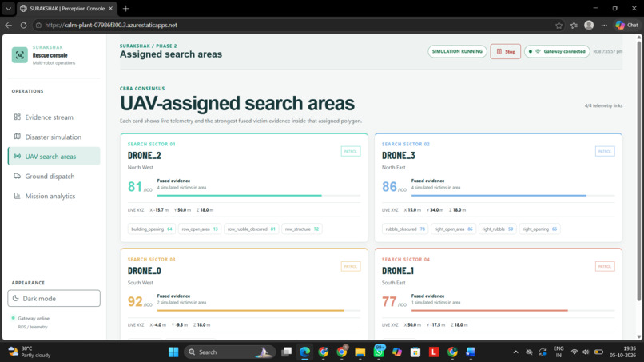Click the moon icon in Dark mode button

[16, 298]
